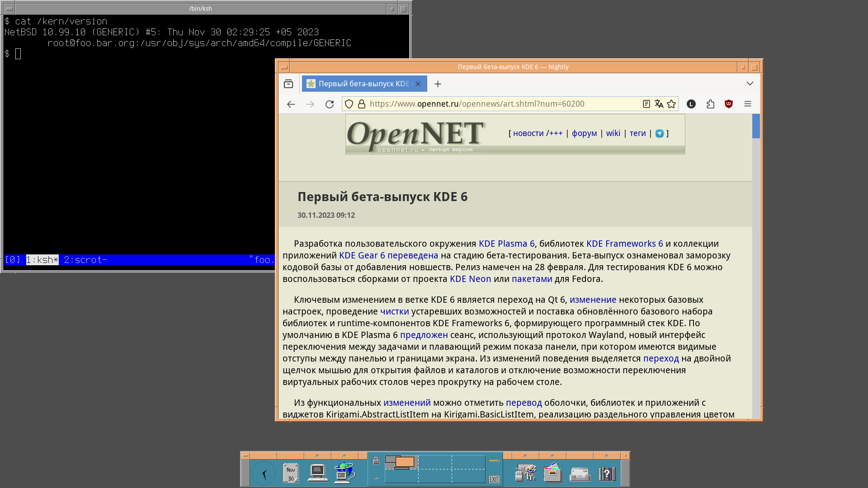Open the round 'L' extension icon

pos(691,104)
